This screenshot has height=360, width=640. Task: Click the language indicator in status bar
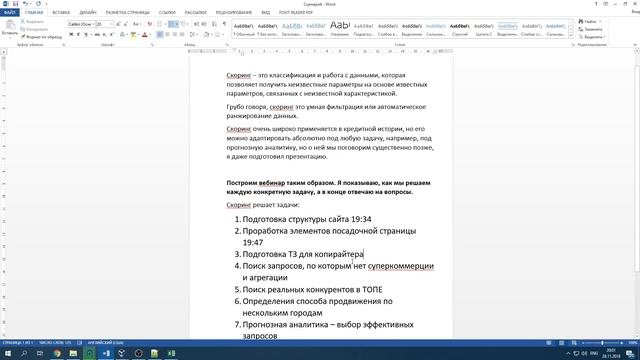(x=105, y=343)
